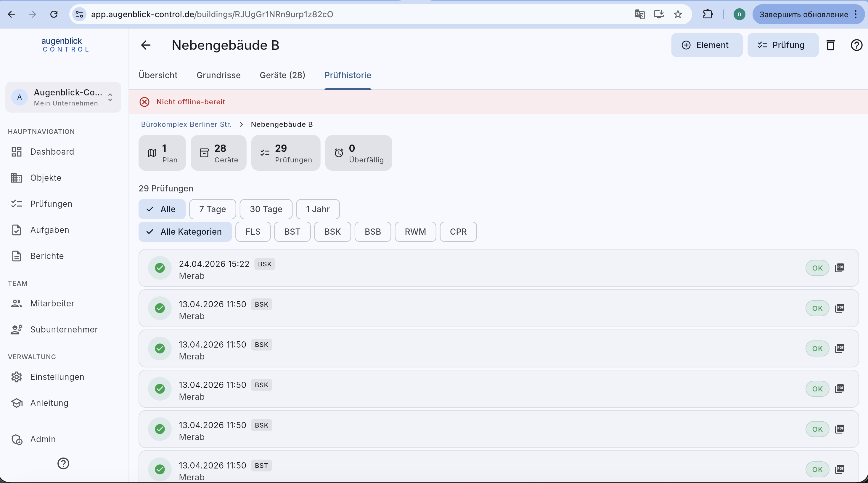This screenshot has width=868, height=483.
Task: Filter by BSK category chip
Action: (332, 232)
